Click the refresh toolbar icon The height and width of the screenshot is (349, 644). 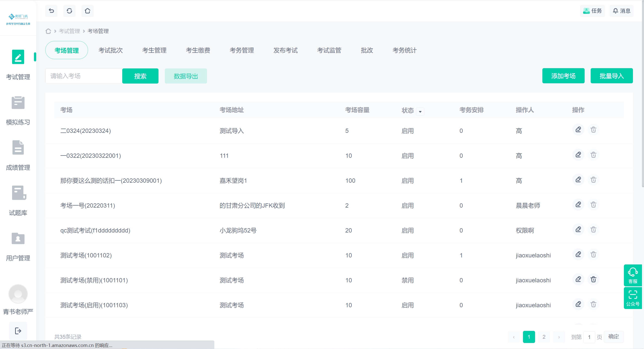click(69, 11)
